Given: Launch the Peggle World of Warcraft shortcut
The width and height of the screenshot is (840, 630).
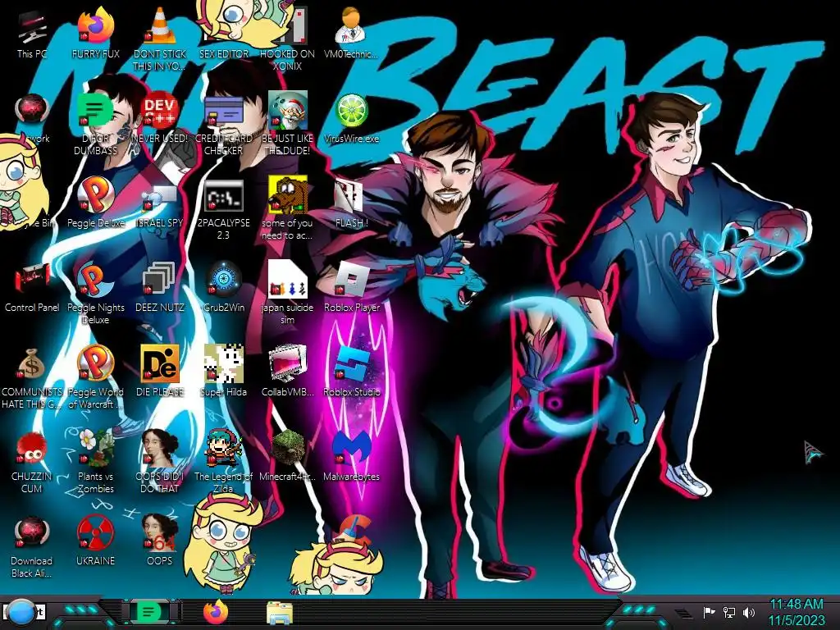Looking at the screenshot, I should click(95, 377).
